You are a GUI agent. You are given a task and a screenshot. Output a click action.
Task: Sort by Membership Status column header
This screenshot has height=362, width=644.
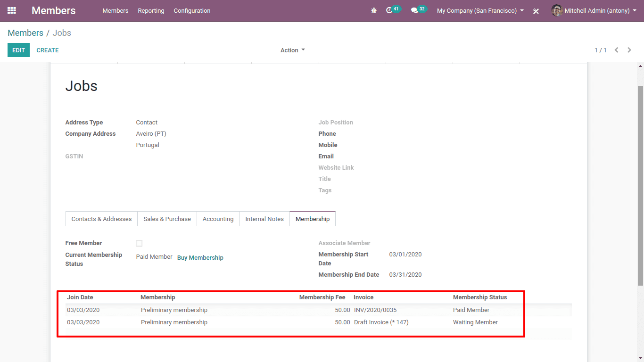(x=480, y=297)
